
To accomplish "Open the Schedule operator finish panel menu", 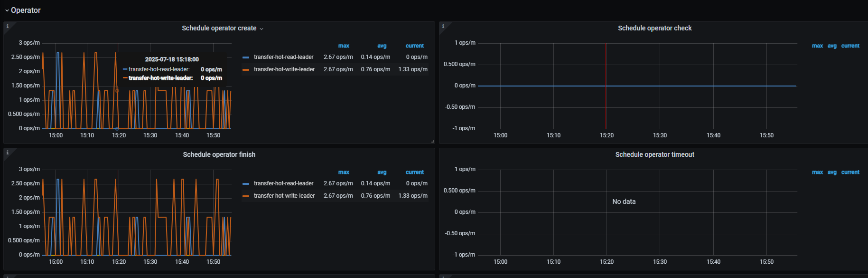I will (219, 155).
